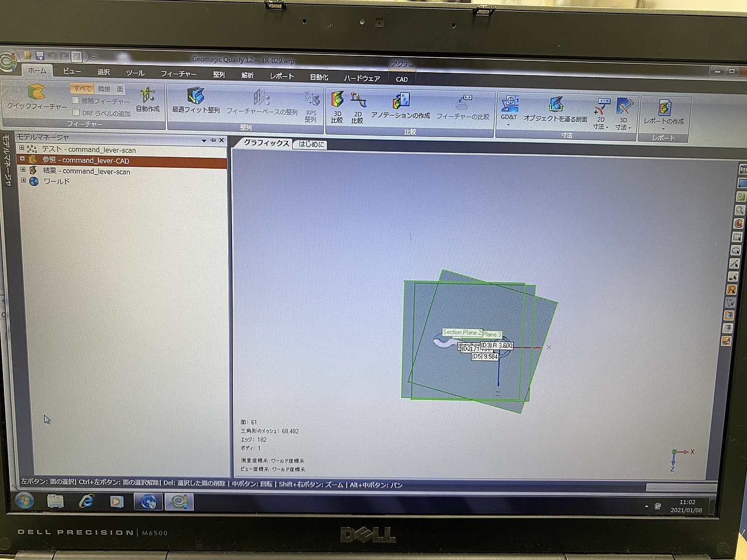Select Section Through Object (オブジェクトを通る断面)
The image size is (747, 560).
pyautogui.click(x=555, y=105)
